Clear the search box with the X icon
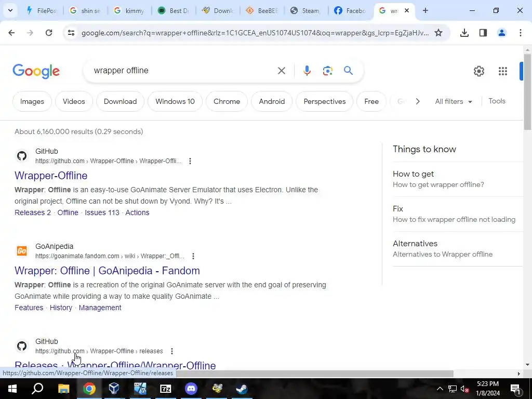Image resolution: width=532 pixels, height=399 pixels. [281, 71]
